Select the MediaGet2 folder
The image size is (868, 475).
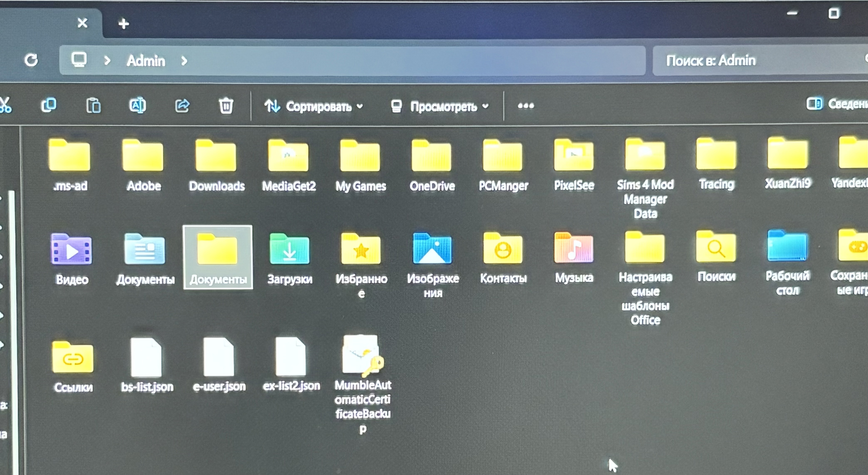289,165
